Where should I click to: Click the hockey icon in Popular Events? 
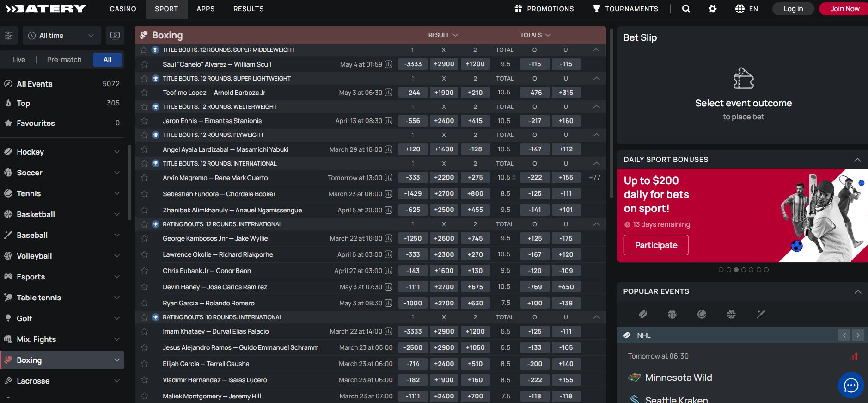tap(643, 315)
